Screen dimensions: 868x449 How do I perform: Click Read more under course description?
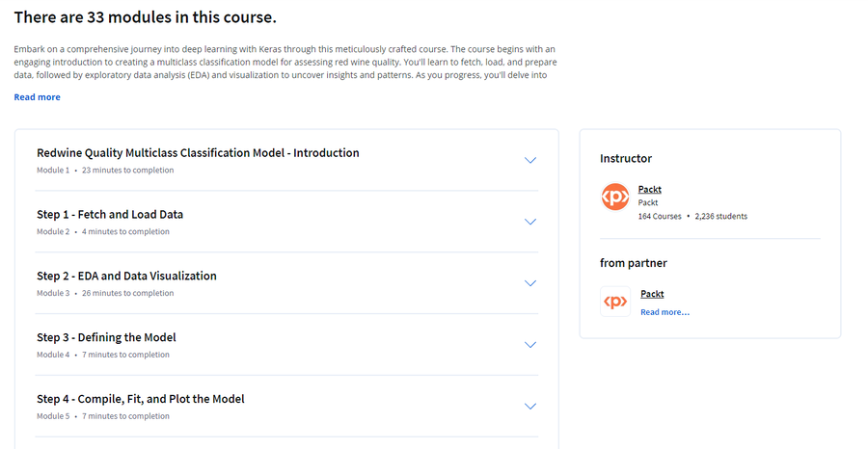pyautogui.click(x=37, y=96)
